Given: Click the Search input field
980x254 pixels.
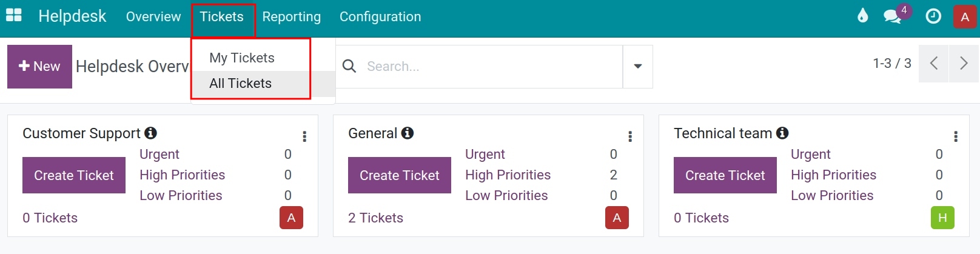Looking at the screenshot, I should [x=491, y=66].
